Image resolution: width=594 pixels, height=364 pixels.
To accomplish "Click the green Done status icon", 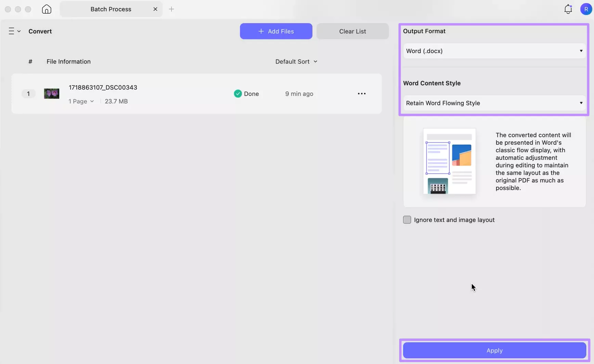I will (x=237, y=93).
